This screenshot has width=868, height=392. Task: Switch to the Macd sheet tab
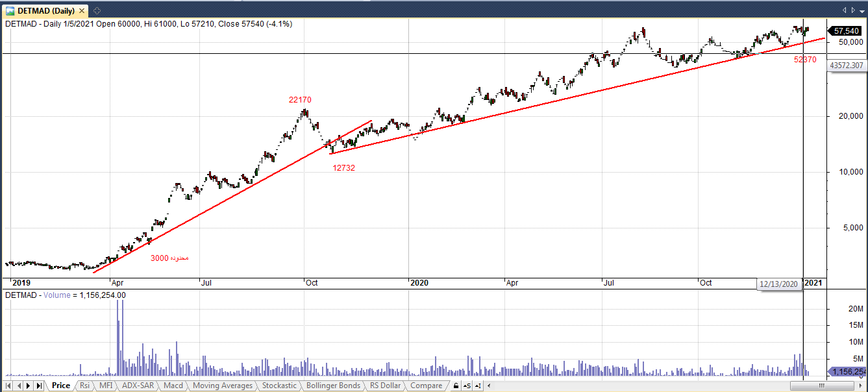pyautogui.click(x=173, y=386)
